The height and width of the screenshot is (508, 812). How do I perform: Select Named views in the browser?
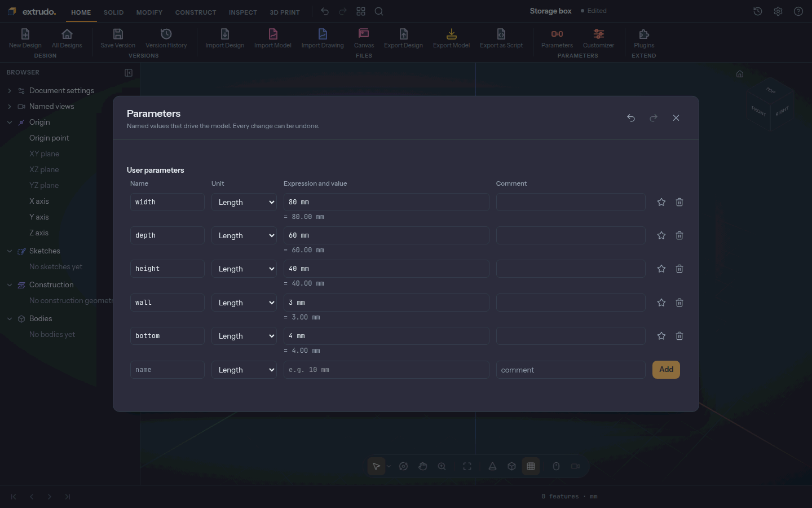click(51, 106)
